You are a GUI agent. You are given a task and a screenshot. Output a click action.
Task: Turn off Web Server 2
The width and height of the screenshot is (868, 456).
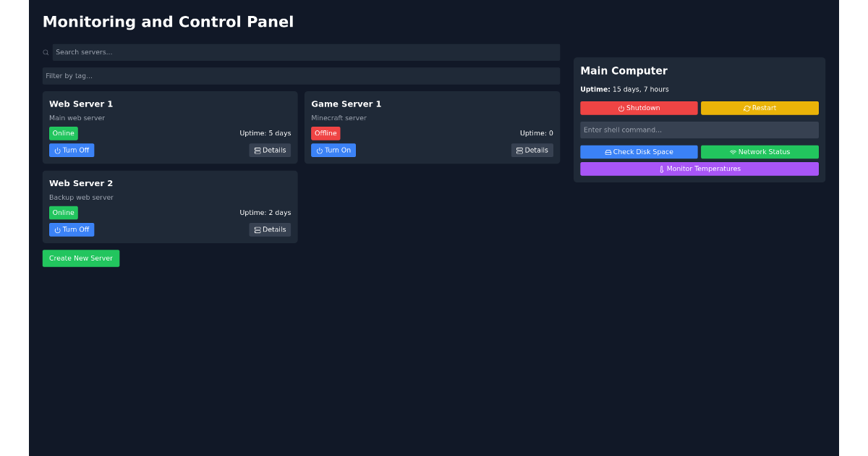(72, 229)
